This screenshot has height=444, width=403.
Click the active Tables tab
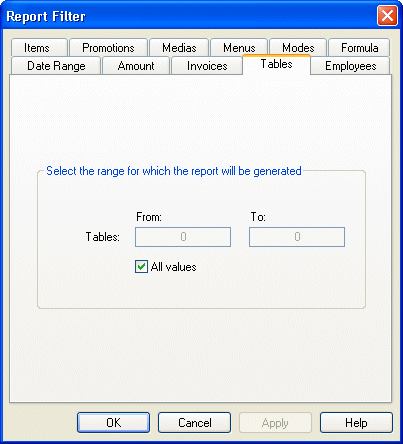pos(276,64)
